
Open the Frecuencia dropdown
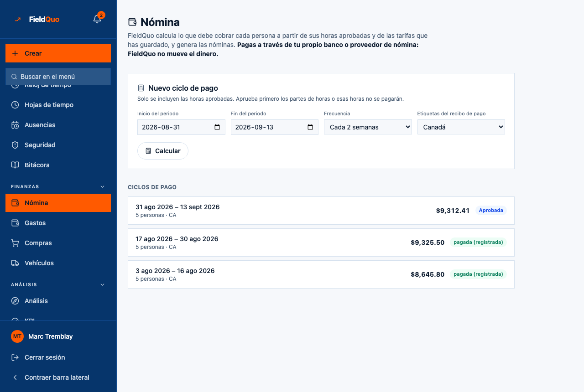368,127
